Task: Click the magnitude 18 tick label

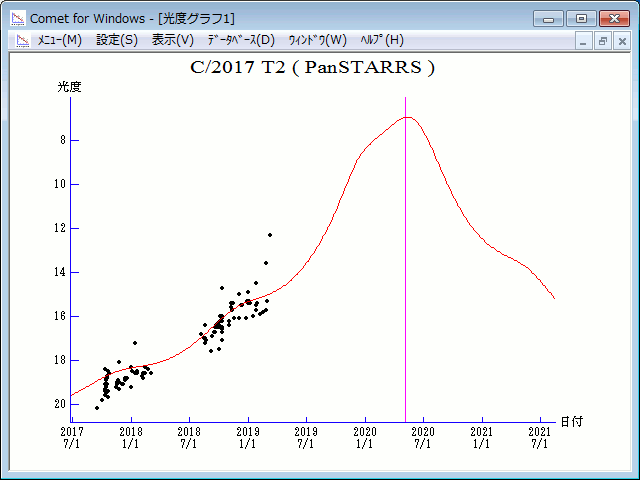Action: [60, 360]
